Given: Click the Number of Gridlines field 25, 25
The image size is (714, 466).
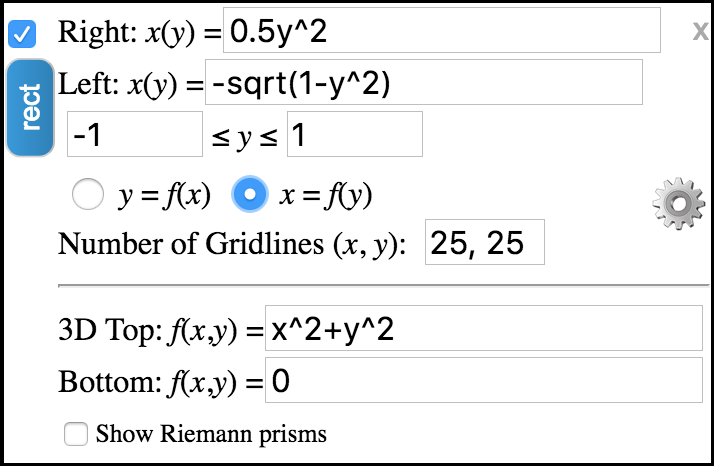Looking at the screenshot, I should tap(484, 242).
